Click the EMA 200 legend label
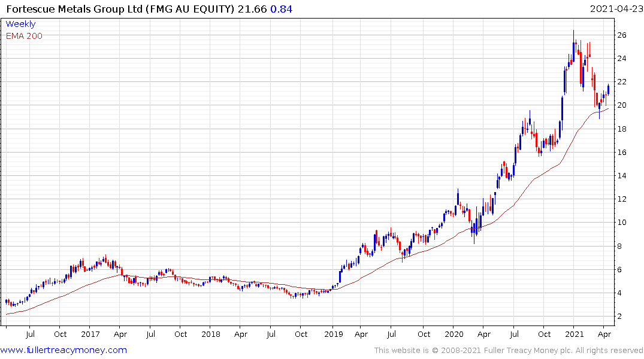The width and height of the screenshot is (644, 359). 24,36
